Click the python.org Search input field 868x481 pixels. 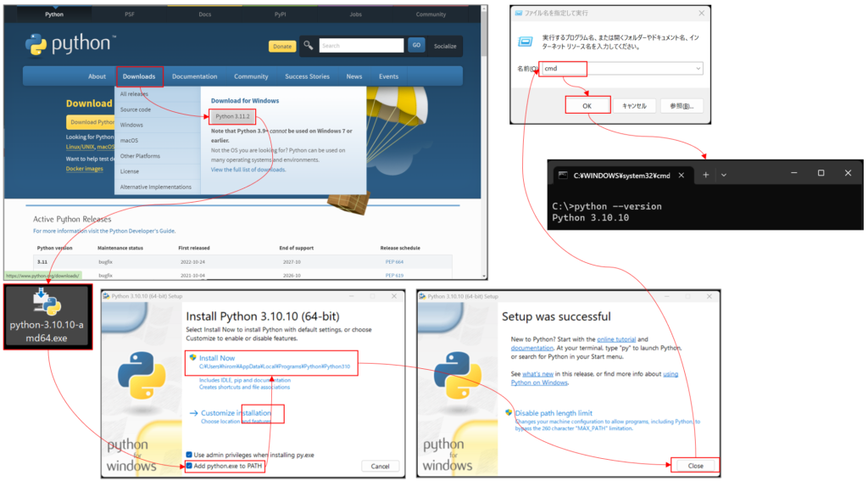tap(361, 46)
